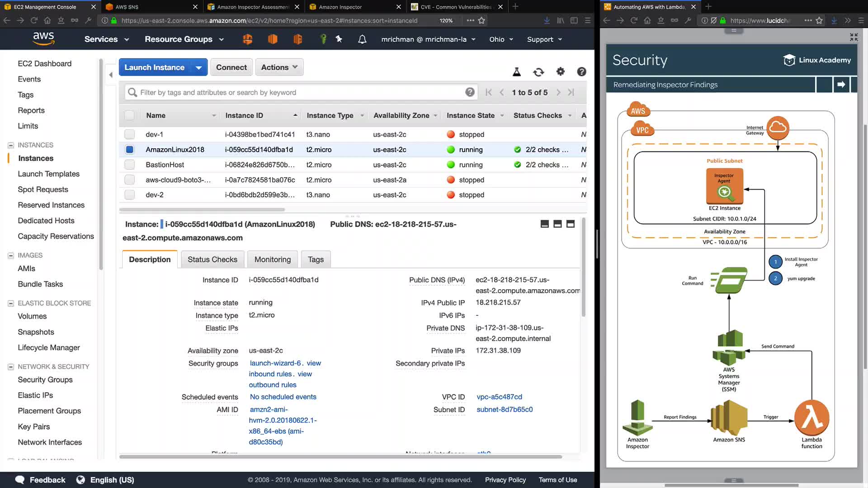Open the Monitoring tab
868x488 pixels.
tap(272, 259)
